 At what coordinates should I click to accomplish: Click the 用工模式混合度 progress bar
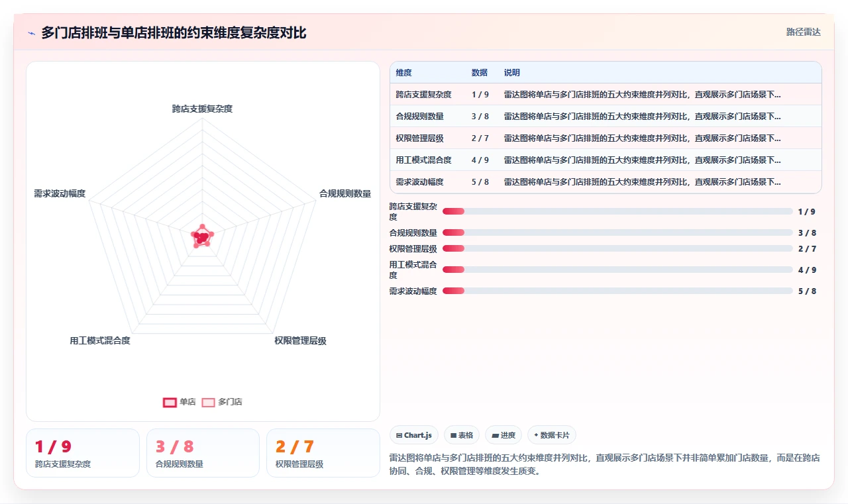point(617,270)
